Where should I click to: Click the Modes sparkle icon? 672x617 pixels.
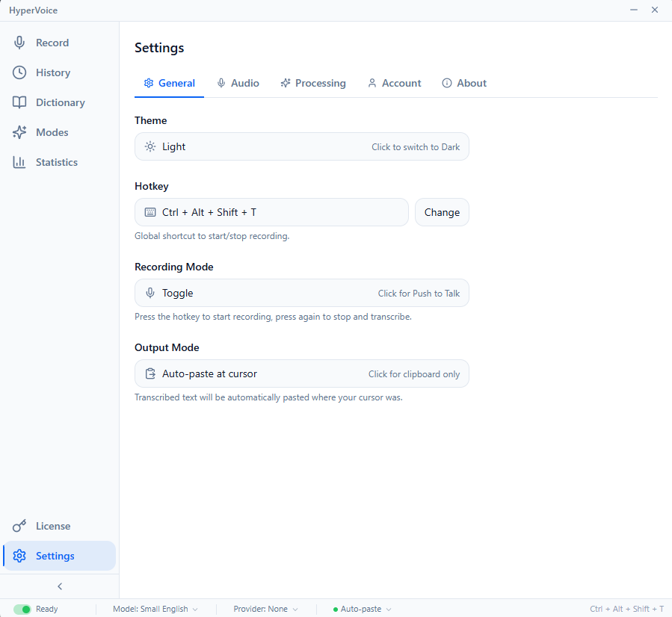19,132
